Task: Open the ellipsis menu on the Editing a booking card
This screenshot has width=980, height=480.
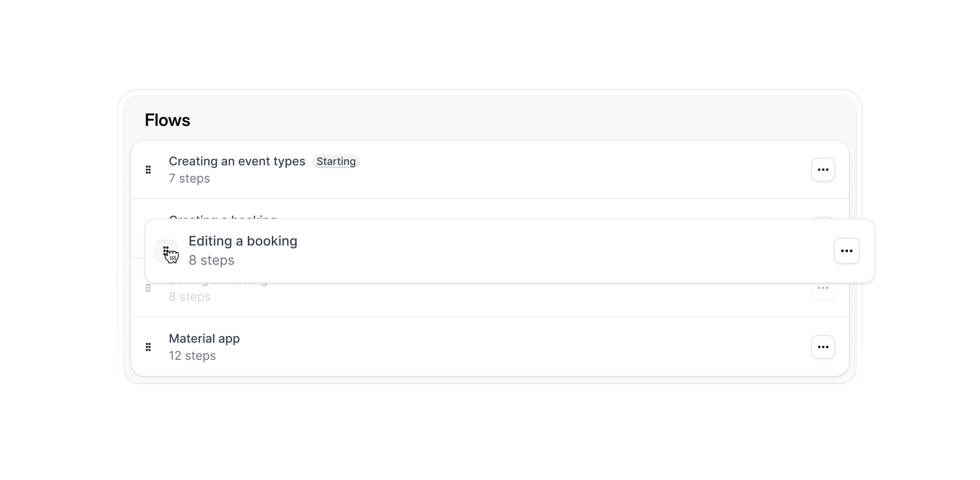Action: 847,251
